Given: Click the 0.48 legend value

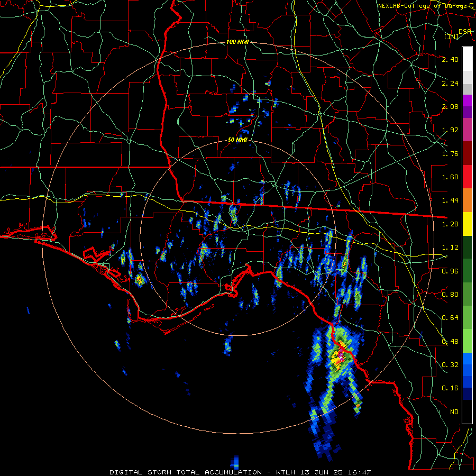Looking at the screenshot, I should (x=450, y=342).
